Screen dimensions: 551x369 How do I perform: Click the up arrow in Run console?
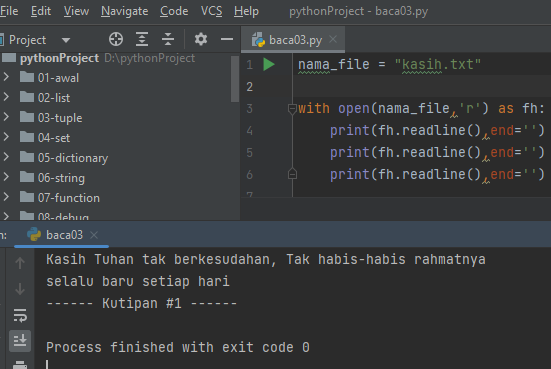tap(20, 263)
